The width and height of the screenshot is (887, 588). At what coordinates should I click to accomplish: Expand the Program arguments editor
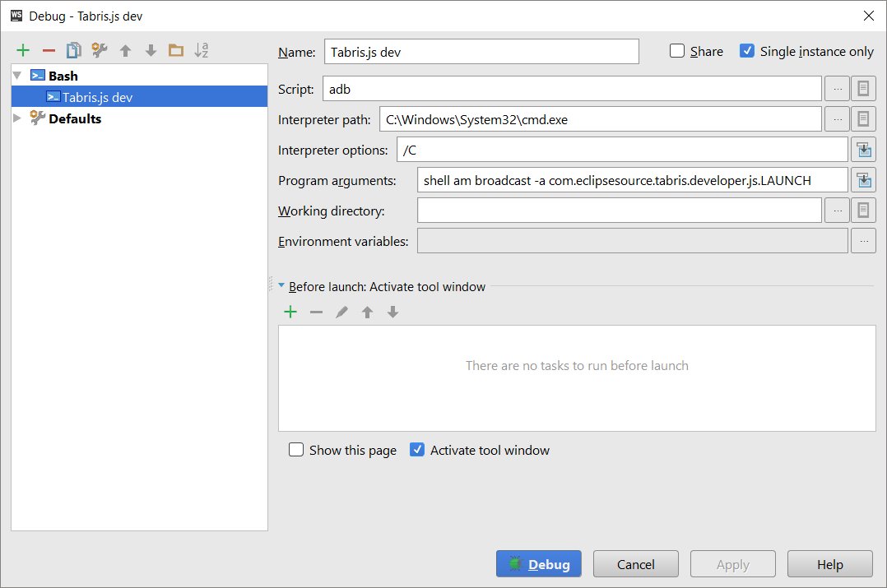(x=863, y=180)
